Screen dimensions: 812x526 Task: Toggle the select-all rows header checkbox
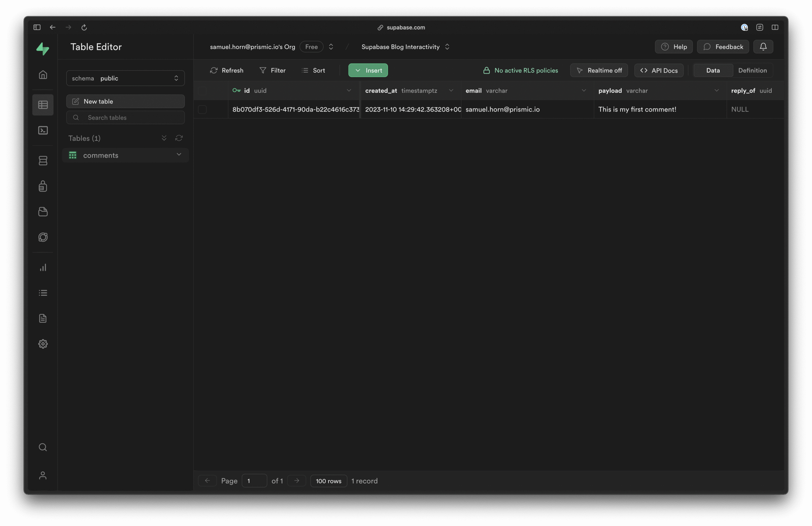coord(202,90)
